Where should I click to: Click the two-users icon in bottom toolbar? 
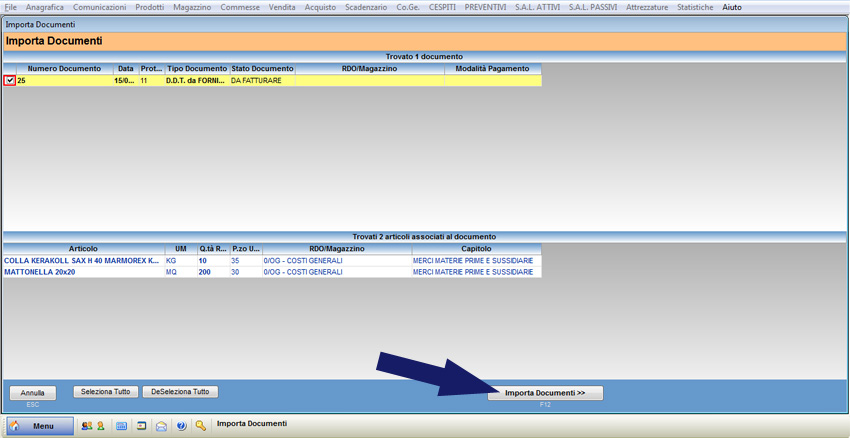click(x=86, y=426)
